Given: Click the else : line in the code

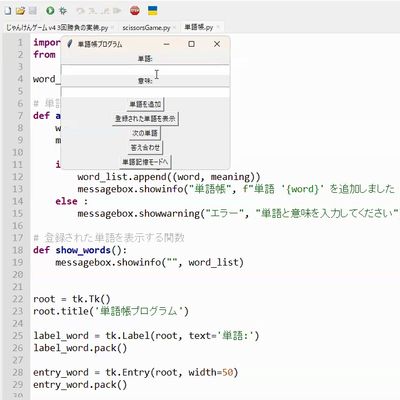Looking at the screenshot, I should (72, 201).
